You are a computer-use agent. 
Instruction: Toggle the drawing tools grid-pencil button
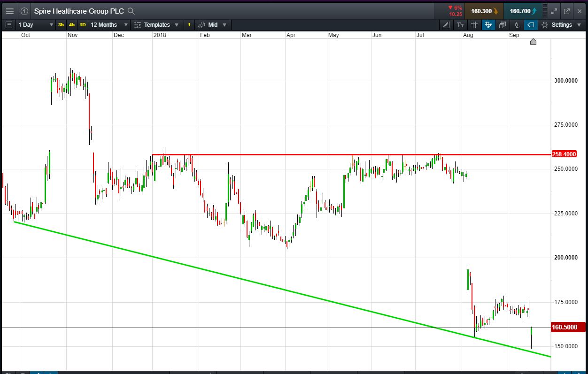[x=488, y=25]
